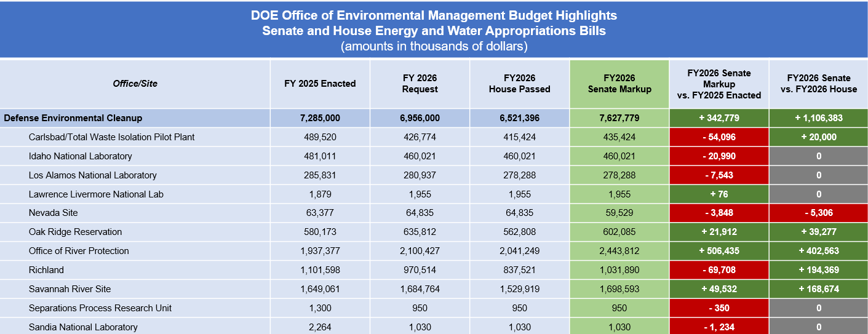Image resolution: width=868 pixels, height=334 pixels.
Task: Select the Defense Environmental Cleanup row label
Action: pos(73,118)
